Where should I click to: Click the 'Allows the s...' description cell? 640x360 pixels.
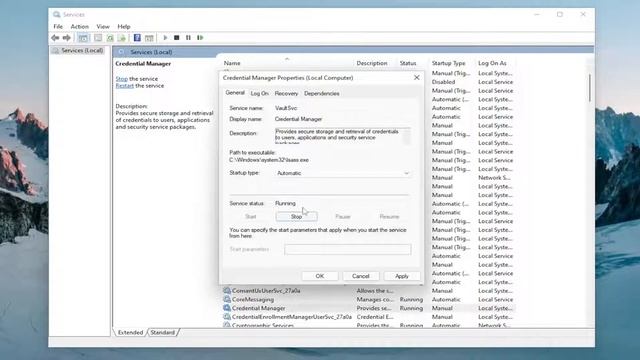click(375, 291)
